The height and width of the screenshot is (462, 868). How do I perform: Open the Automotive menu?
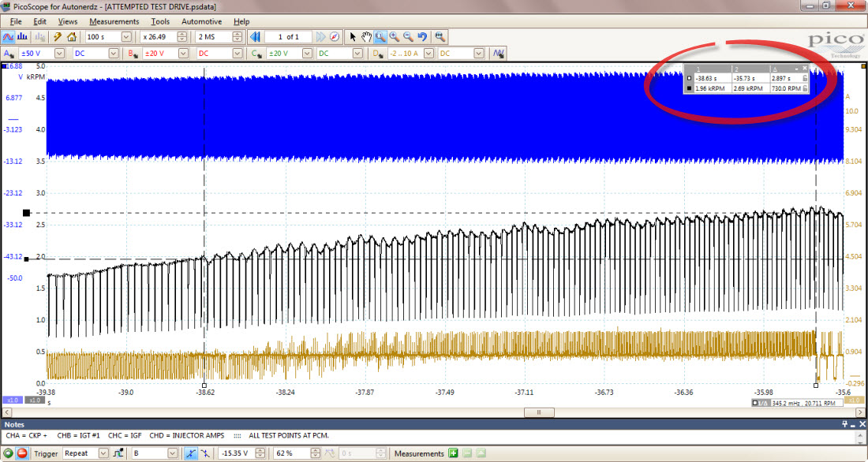[x=201, y=21]
